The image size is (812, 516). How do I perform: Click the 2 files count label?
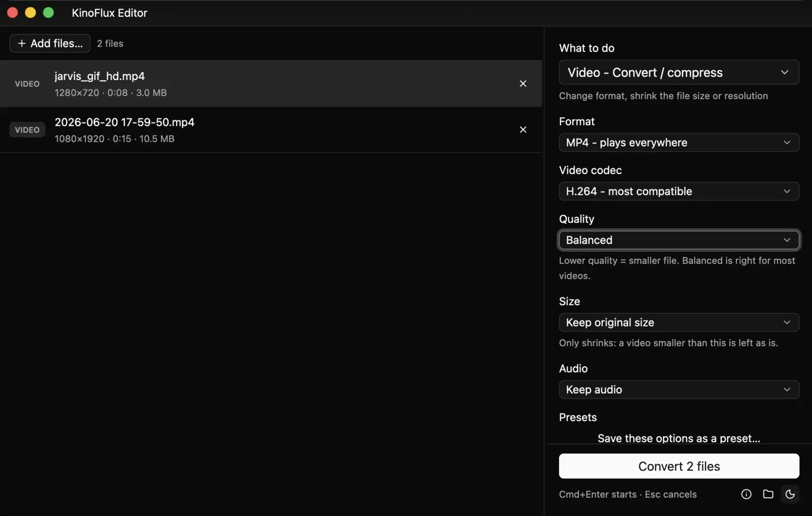(110, 44)
